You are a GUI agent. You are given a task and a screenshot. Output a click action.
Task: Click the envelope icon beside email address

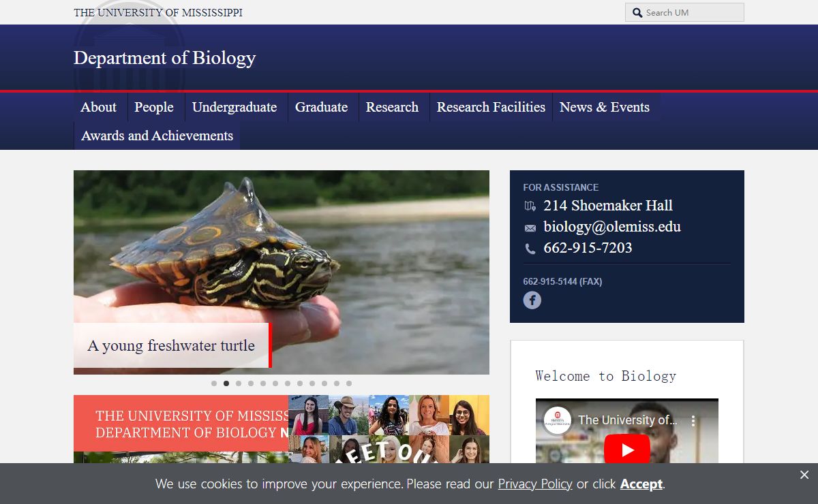(530, 228)
